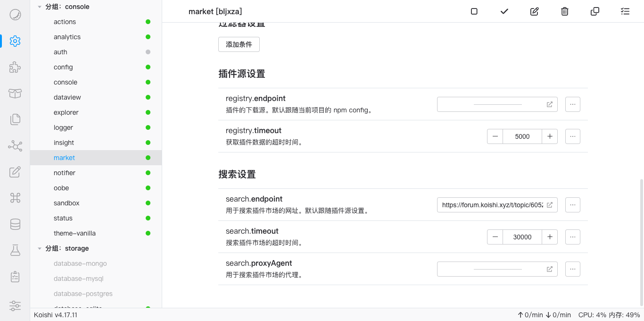The width and height of the screenshot is (644, 321).
Task: Open the puzzle-piece plugin market icon
Action: click(x=15, y=68)
